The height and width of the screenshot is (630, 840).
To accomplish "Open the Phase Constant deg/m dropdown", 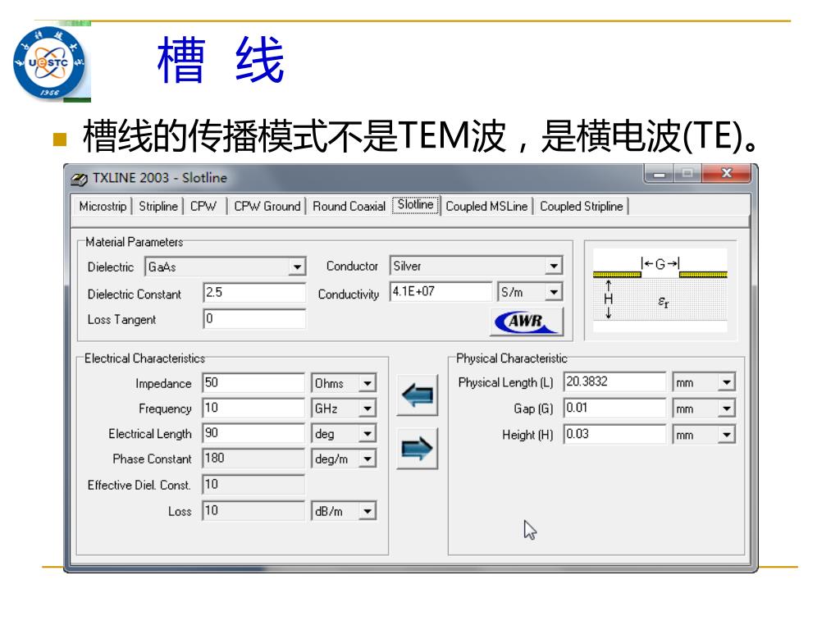I will [x=367, y=459].
